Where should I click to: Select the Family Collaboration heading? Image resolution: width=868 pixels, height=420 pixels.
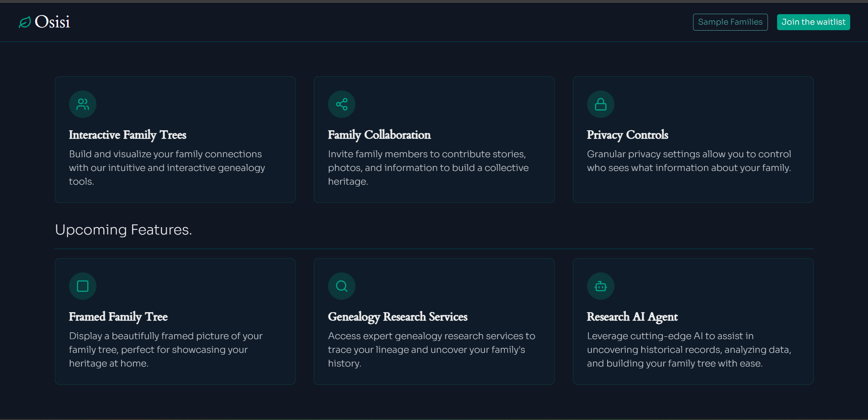click(379, 135)
